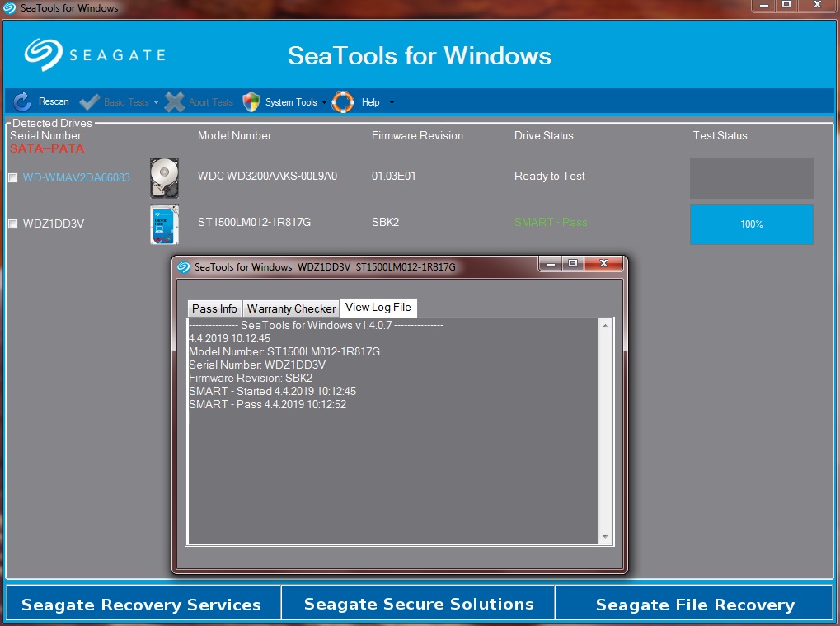Open the Warranty Checker tab
840x626 pixels.
(291, 308)
